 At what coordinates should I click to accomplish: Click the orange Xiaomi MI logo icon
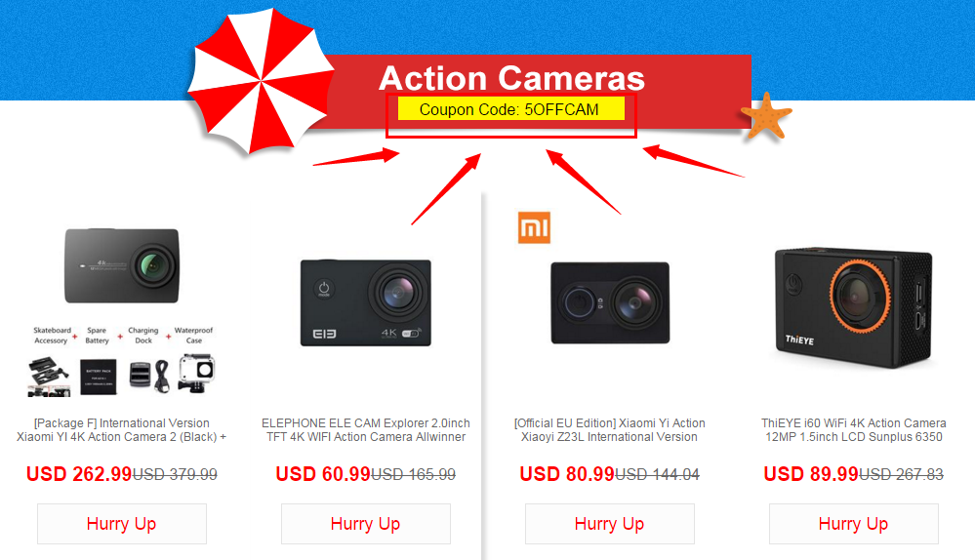pos(534,227)
